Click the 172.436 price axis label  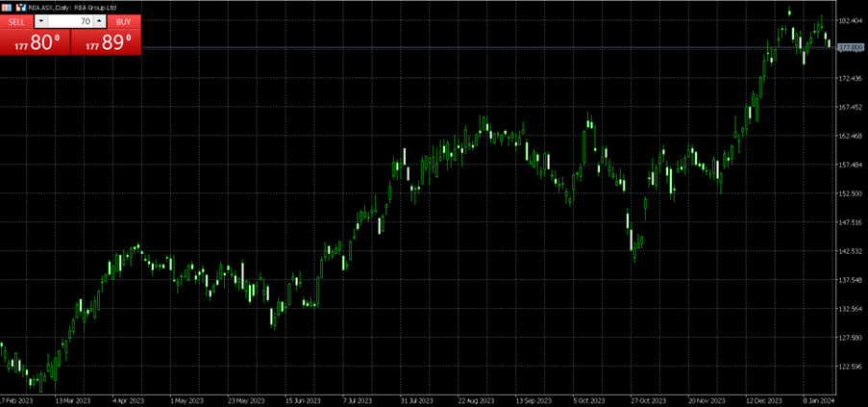[851, 78]
